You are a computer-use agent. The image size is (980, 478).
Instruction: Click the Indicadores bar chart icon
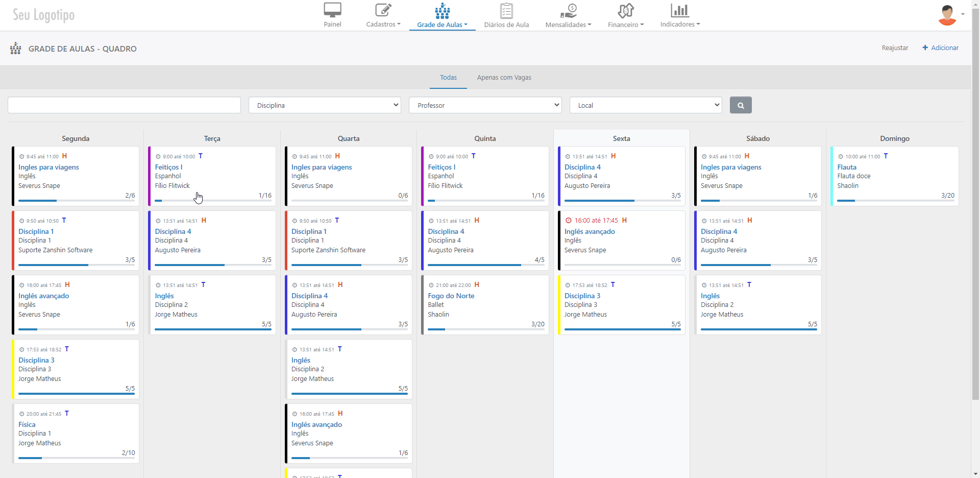click(x=679, y=10)
